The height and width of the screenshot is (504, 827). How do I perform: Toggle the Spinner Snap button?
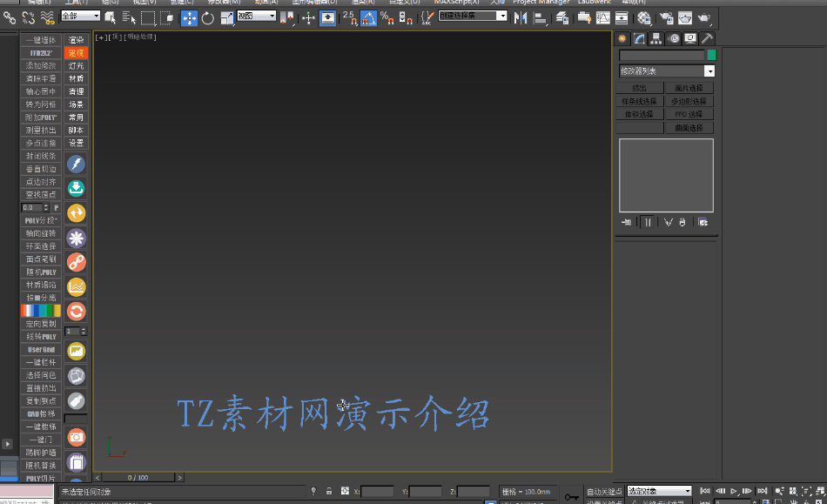tap(406, 18)
